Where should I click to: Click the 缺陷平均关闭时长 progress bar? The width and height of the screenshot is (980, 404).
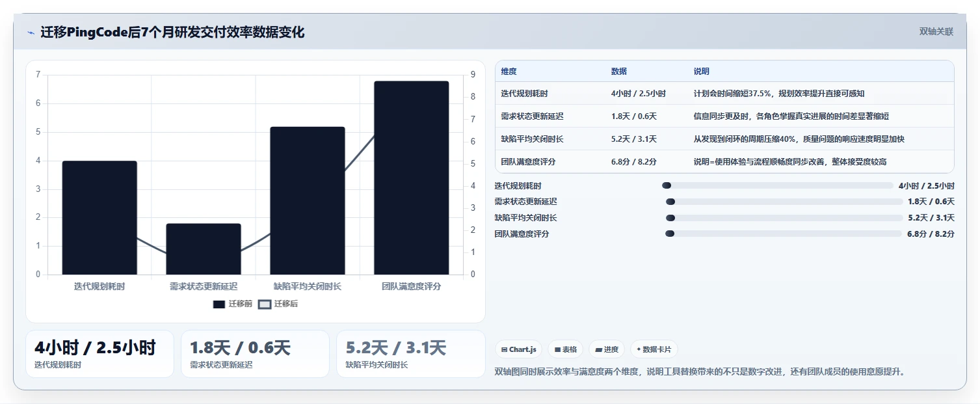(784, 218)
